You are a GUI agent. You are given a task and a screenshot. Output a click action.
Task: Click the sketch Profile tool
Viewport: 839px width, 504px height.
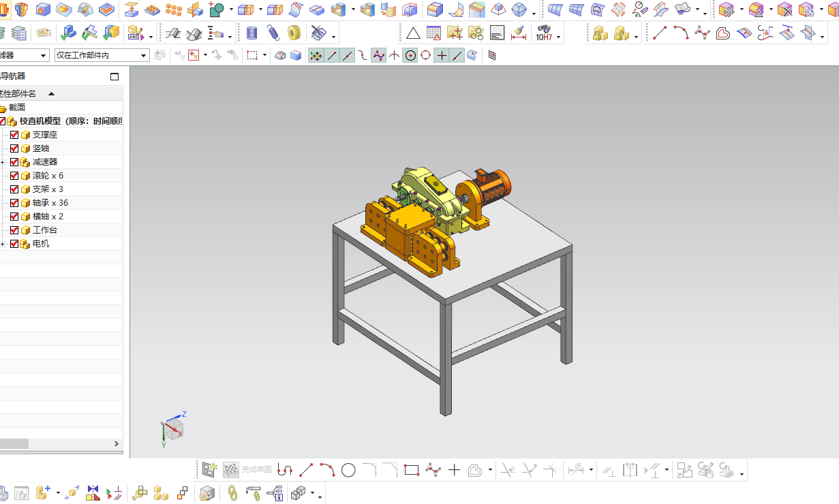tap(286, 469)
